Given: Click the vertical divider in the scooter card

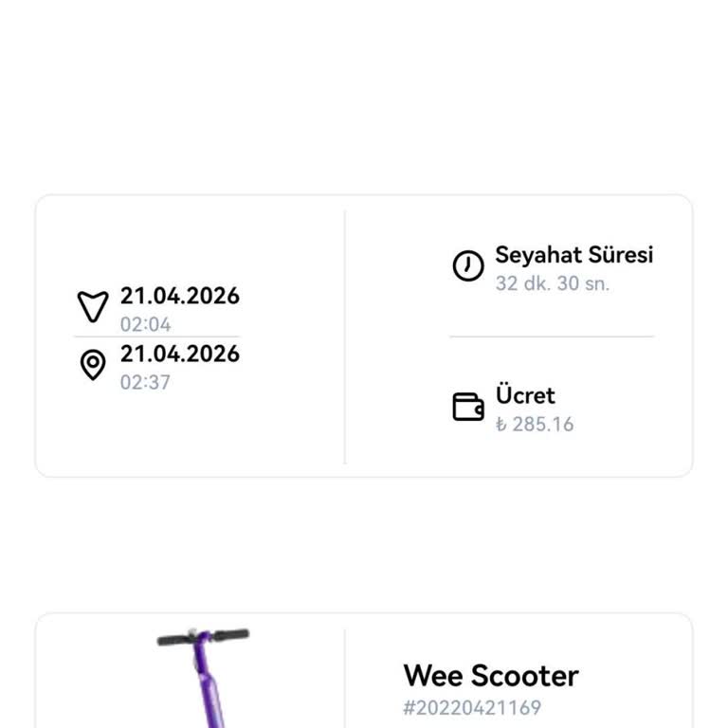Looking at the screenshot, I should point(345,678).
